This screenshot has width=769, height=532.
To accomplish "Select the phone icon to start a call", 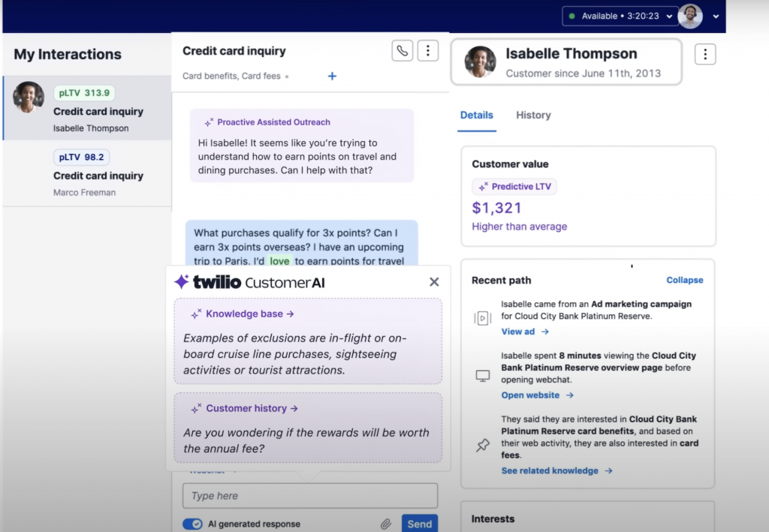I will coord(403,50).
